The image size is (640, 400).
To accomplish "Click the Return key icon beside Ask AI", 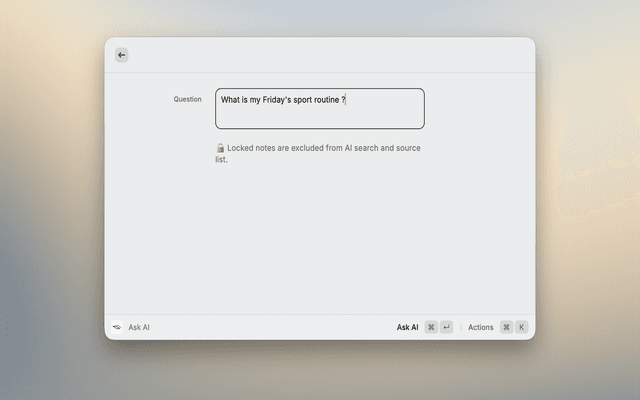I will tap(446, 327).
